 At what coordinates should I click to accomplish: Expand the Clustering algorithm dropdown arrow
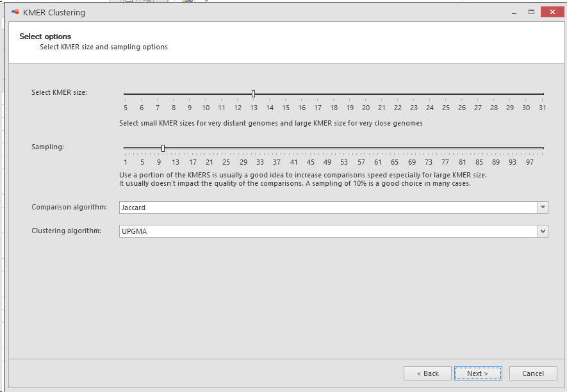543,231
